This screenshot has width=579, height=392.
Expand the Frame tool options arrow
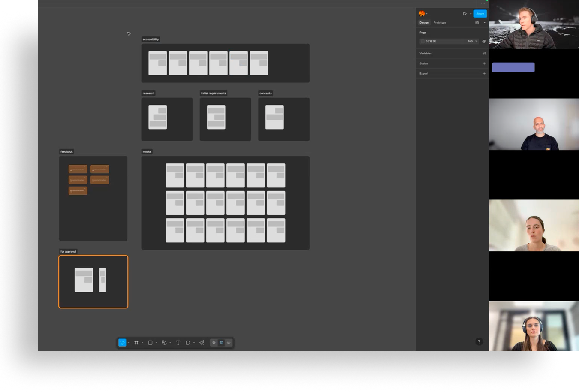[x=142, y=343]
